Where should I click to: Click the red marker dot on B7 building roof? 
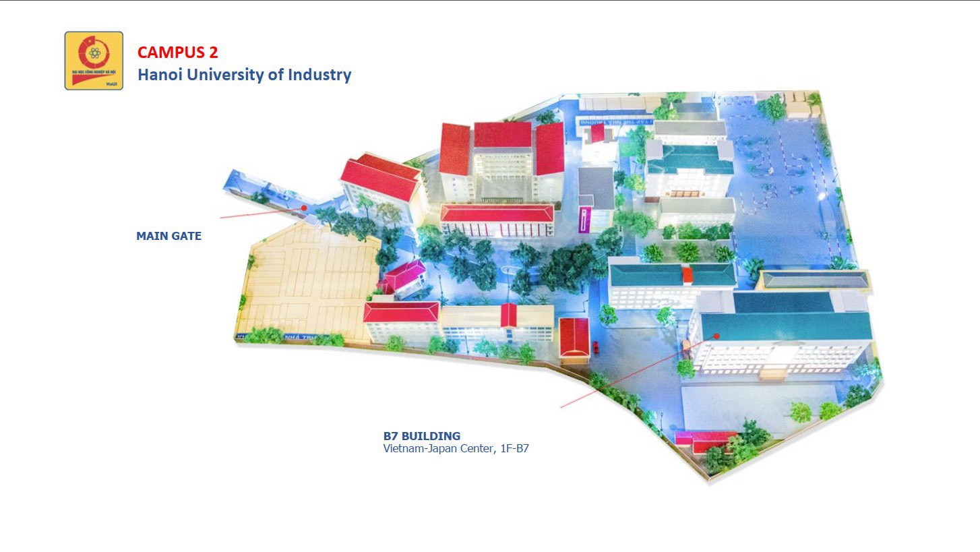[717, 336]
